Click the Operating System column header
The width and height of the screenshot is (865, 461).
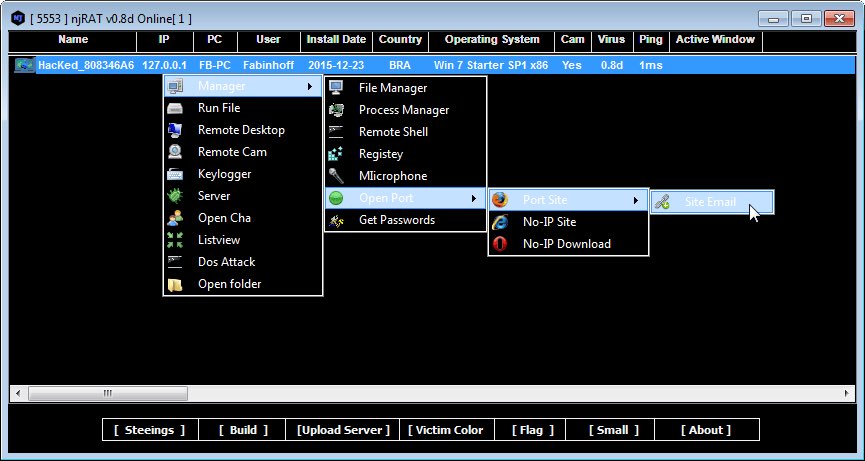pyautogui.click(x=492, y=40)
